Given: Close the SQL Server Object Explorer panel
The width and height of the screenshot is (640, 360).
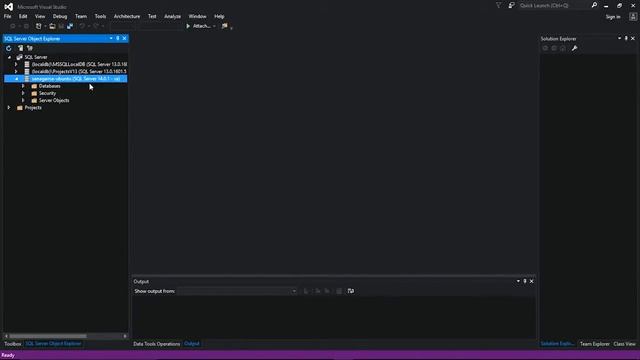Looking at the screenshot, I should [x=124, y=38].
